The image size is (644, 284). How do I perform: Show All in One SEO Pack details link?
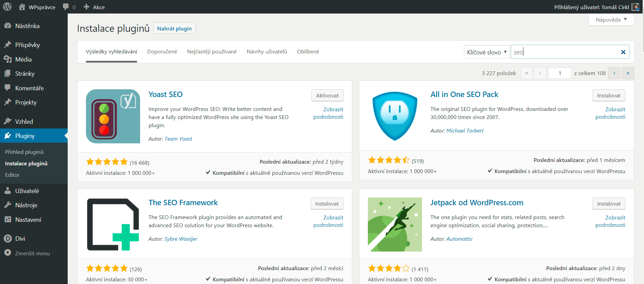click(x=610, y=113)
